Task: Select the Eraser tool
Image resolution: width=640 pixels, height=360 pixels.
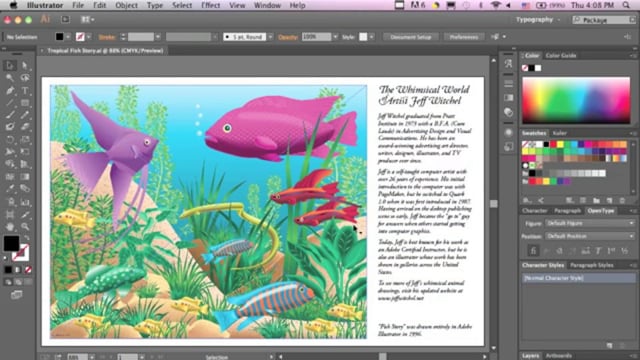Action: pyautogui.click(x=25, y=127)
